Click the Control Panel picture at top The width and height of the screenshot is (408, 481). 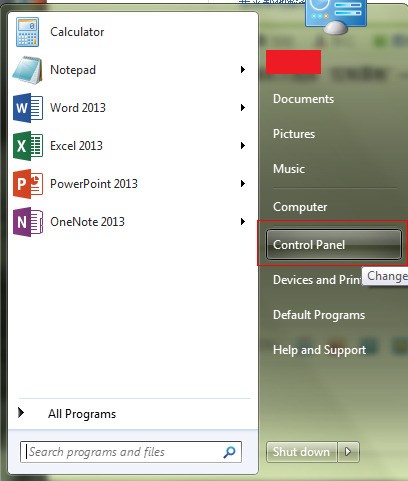click(336, 17)
